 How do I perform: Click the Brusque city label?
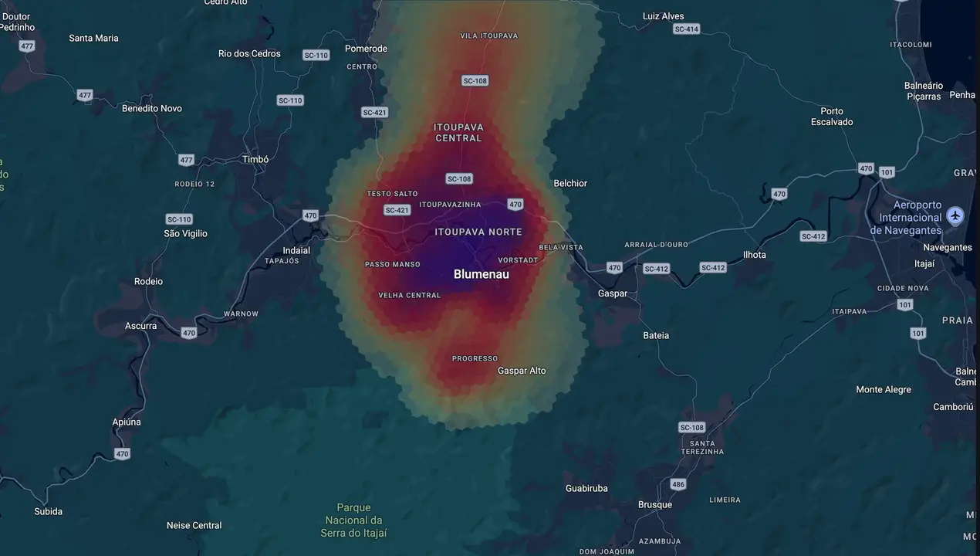pos(654,504)
